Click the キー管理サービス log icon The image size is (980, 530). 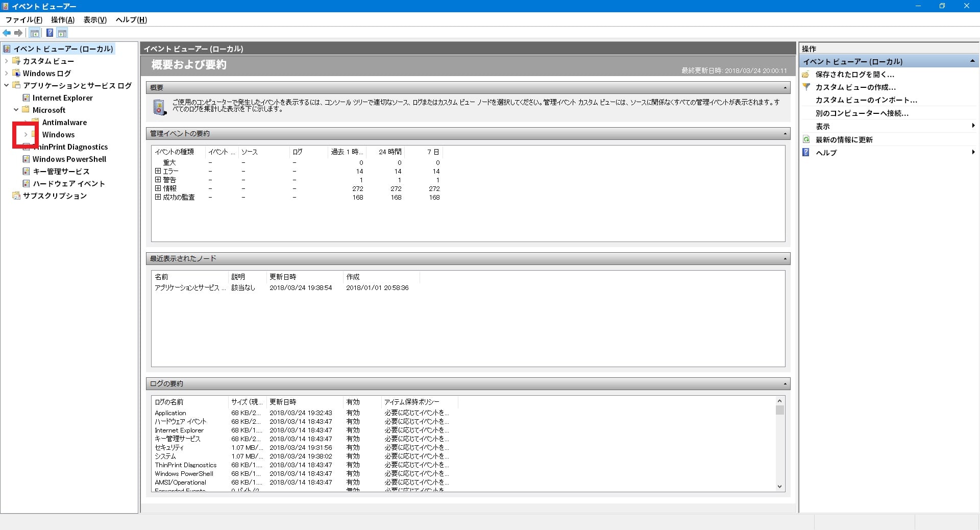pos(26,171)
